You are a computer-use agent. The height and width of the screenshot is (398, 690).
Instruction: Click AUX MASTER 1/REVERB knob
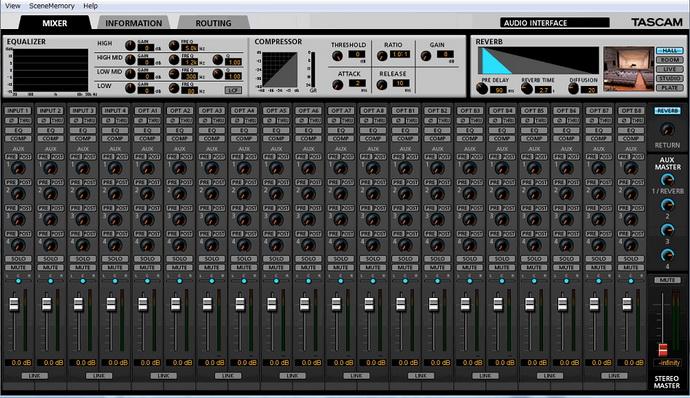click(x=667, y=180)
